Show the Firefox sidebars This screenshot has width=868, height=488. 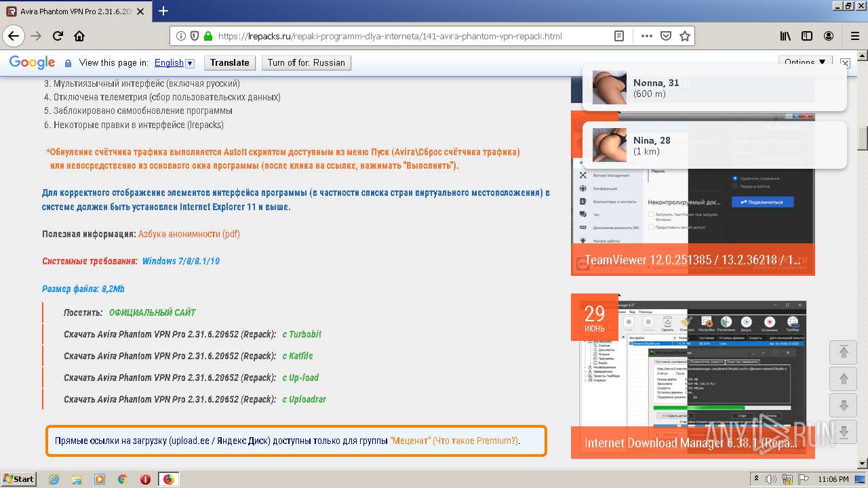(807, 36)
